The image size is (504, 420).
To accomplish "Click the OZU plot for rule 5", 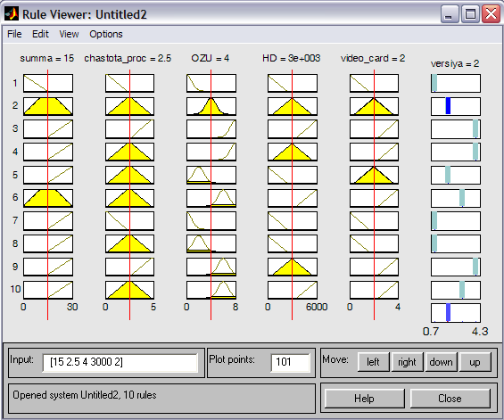I will pos(211,175).
